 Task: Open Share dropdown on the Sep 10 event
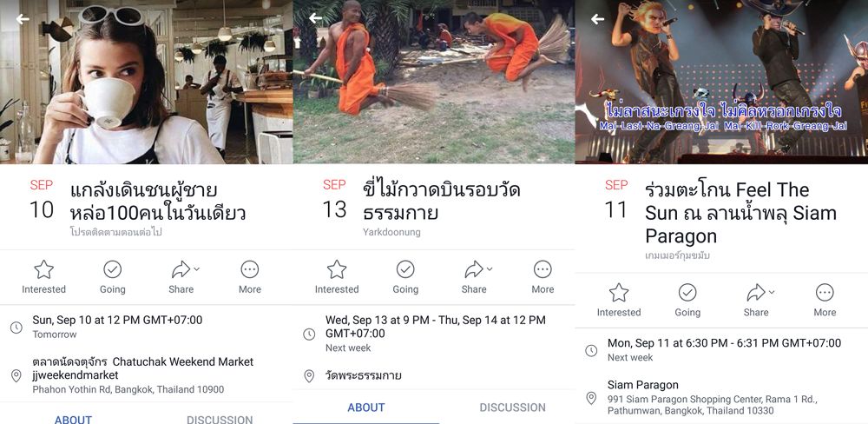(x=184, y=277)
